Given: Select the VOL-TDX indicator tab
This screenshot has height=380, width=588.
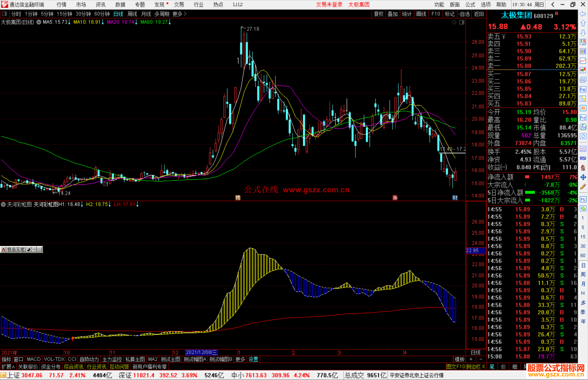Looking at the screenshot, I should pos(54,360).
